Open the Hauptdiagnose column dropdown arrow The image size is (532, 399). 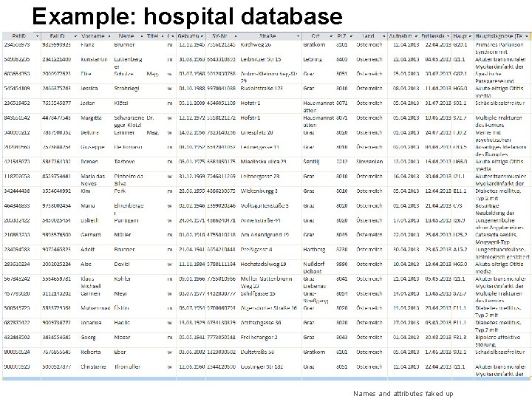pyautogui.click(x=526, y=36)
